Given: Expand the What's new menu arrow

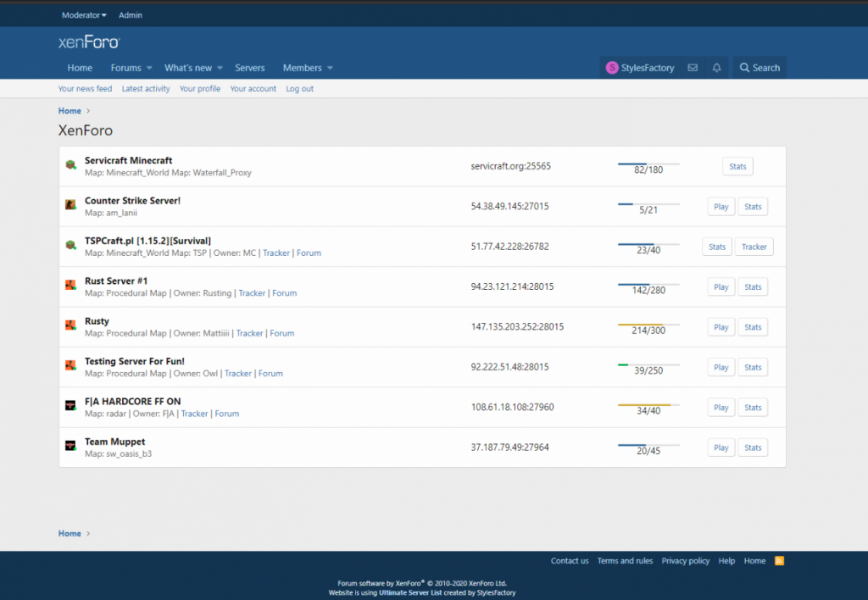Looking at the screenshot, I should coord(220,68).
